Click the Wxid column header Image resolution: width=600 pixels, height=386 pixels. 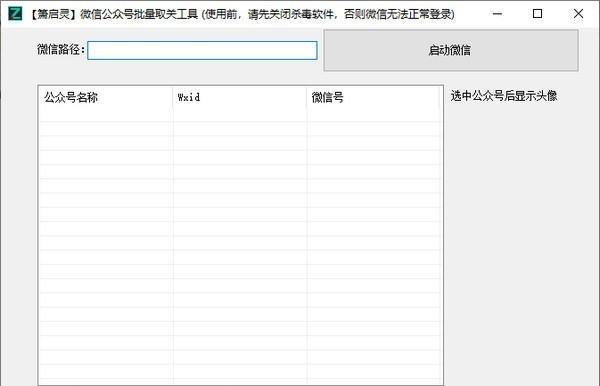coord(240,97)
